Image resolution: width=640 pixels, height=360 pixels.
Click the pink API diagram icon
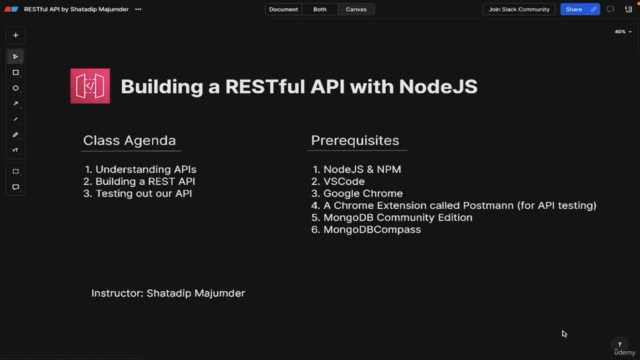click(90, 86)
